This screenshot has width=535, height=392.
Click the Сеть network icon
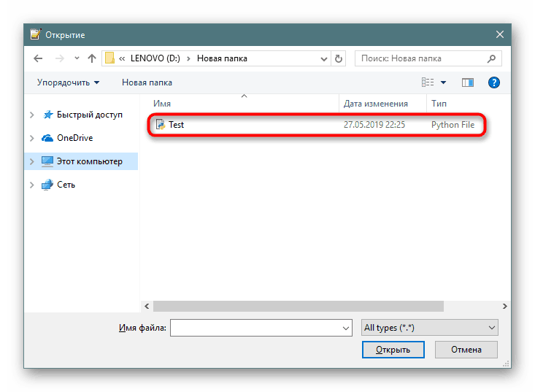(47, 184)
